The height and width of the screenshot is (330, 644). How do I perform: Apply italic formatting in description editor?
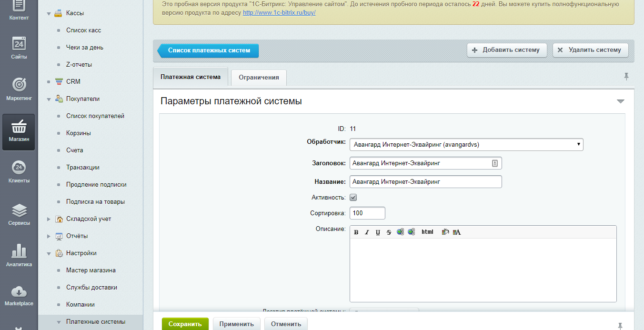point(367,232)
